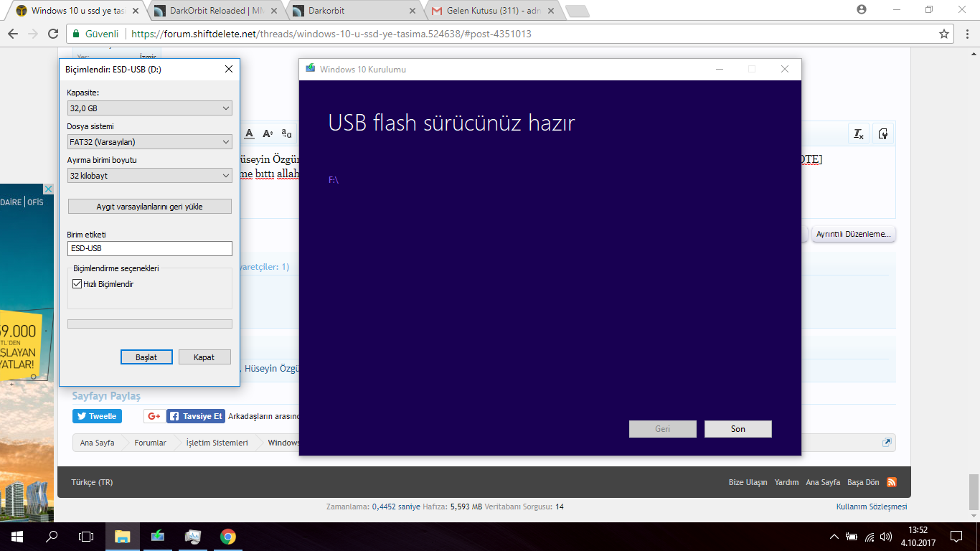This screenshot has height=551, width=980.
Task: Open Task View on the taskbar
Action: [x=86, y=536]
